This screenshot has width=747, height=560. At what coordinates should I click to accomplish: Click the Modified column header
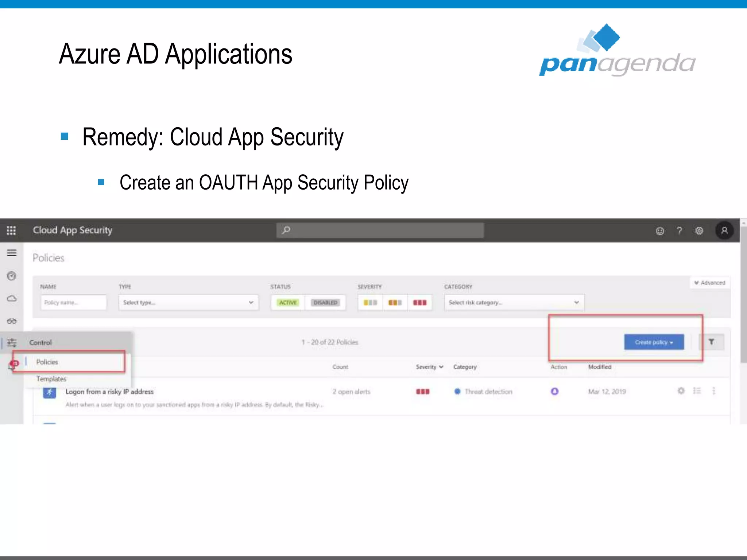coord(600,367)
